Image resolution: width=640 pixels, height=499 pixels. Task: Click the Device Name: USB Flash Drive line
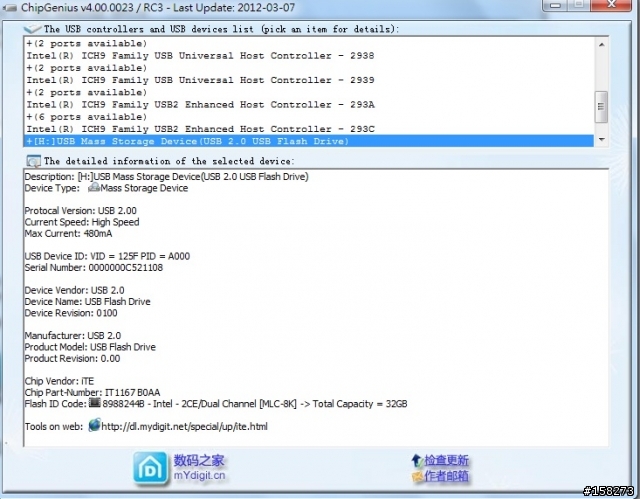click(87, 302)
